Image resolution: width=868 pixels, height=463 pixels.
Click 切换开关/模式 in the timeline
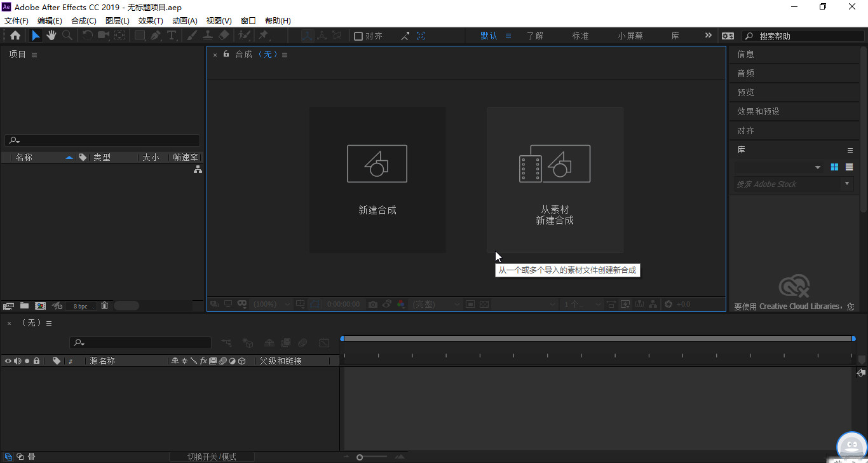[x=212, y=457]
